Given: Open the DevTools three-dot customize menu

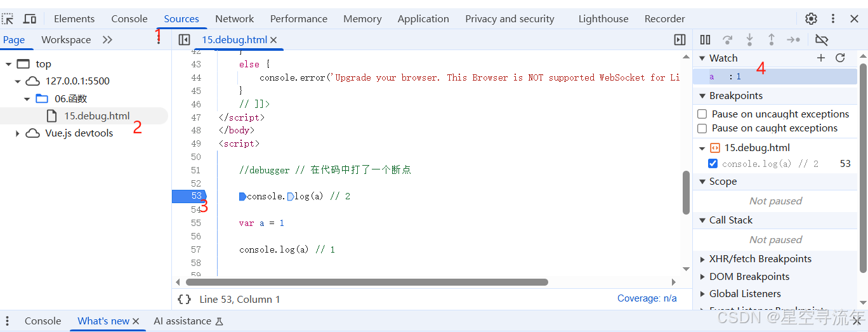Looking at the screenshot, I should (x=833, y=18).
